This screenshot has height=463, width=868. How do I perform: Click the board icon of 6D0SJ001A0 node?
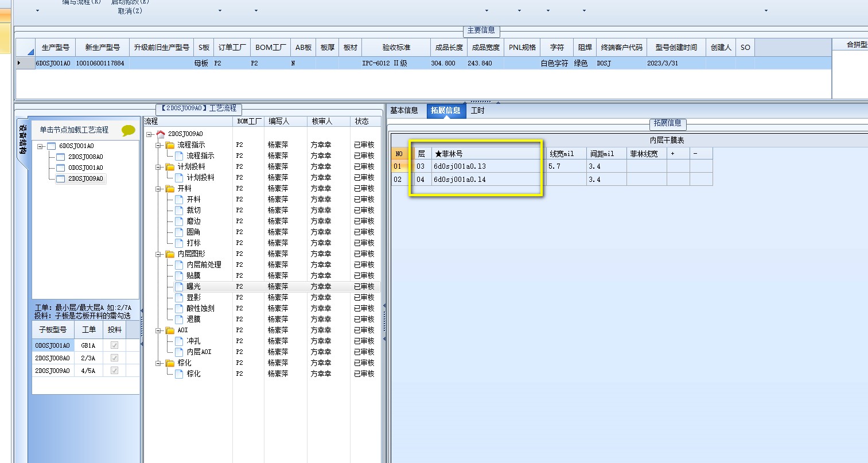tap(51, 146)
